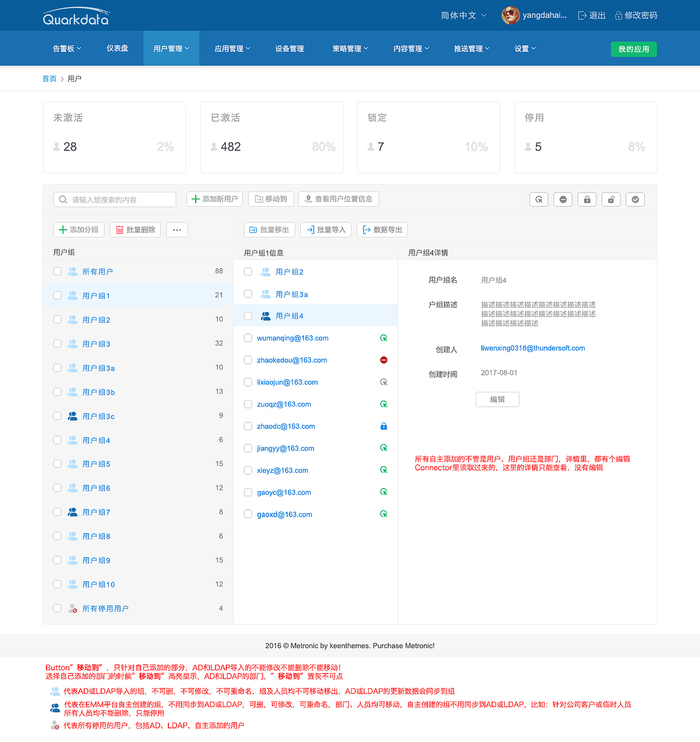
Task: Open the 推送管理 dropdown menu
Action: pyautogui.click(x=472, y=49)
